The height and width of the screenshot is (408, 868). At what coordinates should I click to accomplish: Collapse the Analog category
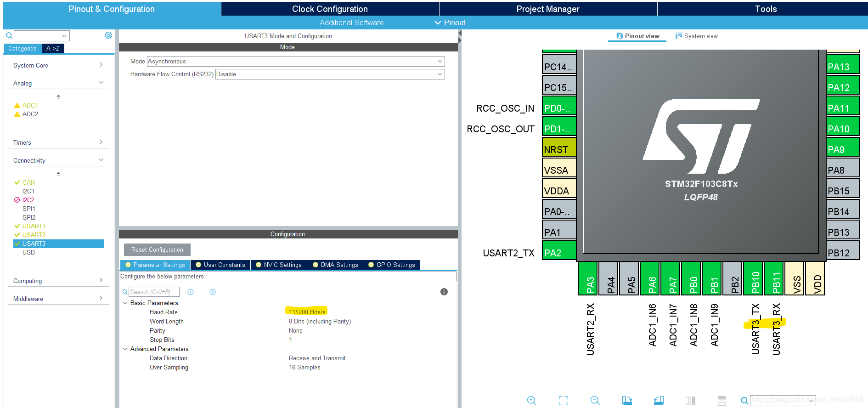[x=58, y=83]
